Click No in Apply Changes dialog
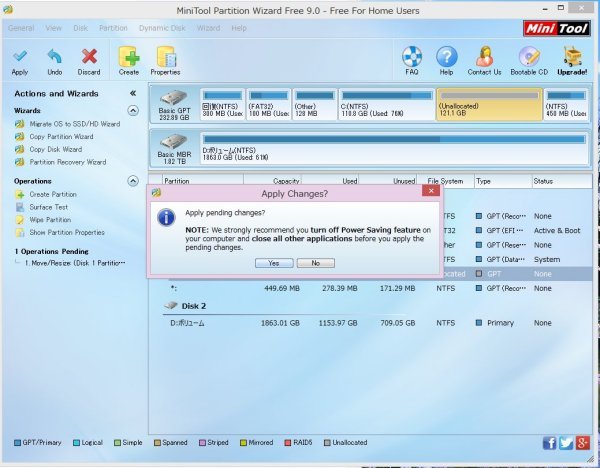This screenshot has height=468, width=600. pyautogui.click(x=316, y=263)
